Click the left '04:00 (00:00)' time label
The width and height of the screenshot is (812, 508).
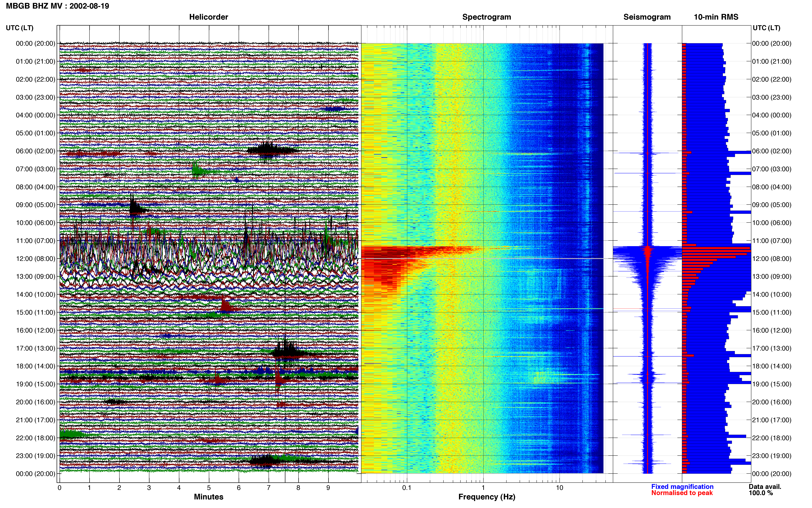pyautogui.click(x=36, y=115)
